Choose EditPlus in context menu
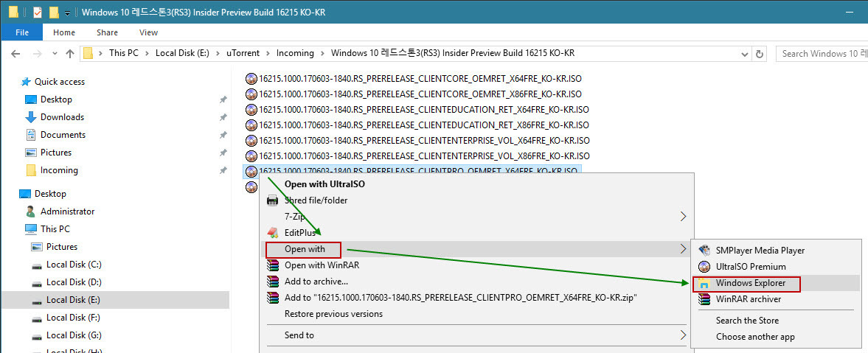Screen dimensions: 868x353 pyautogui.click(x=300, y=233)
